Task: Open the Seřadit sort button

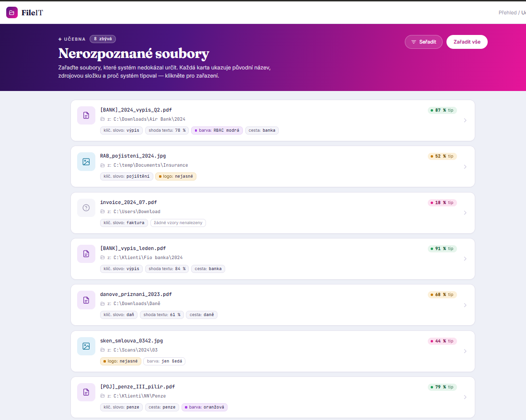Action: (x=423, y=42)
